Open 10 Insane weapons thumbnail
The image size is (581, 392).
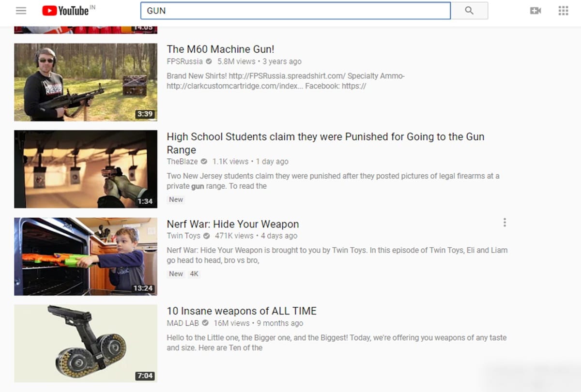[86, 344]
